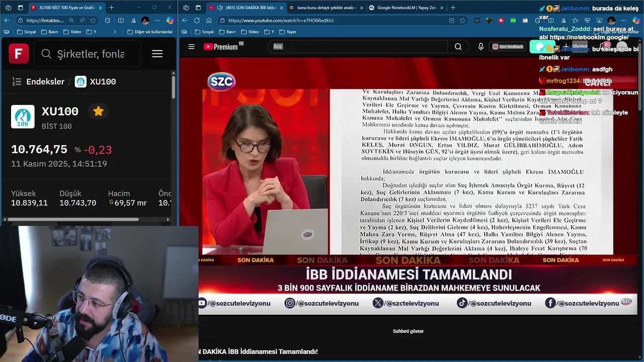Close the Google NotebookLM tab
The image size is (644, 362).
pos(442,8)
